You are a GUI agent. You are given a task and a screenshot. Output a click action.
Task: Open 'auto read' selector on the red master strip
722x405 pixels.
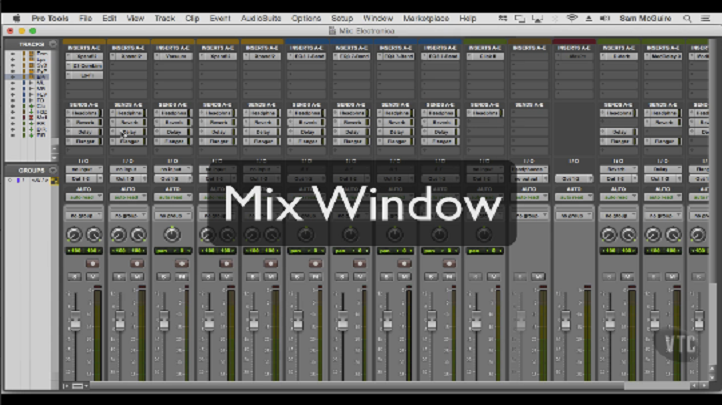click(574, 197)
